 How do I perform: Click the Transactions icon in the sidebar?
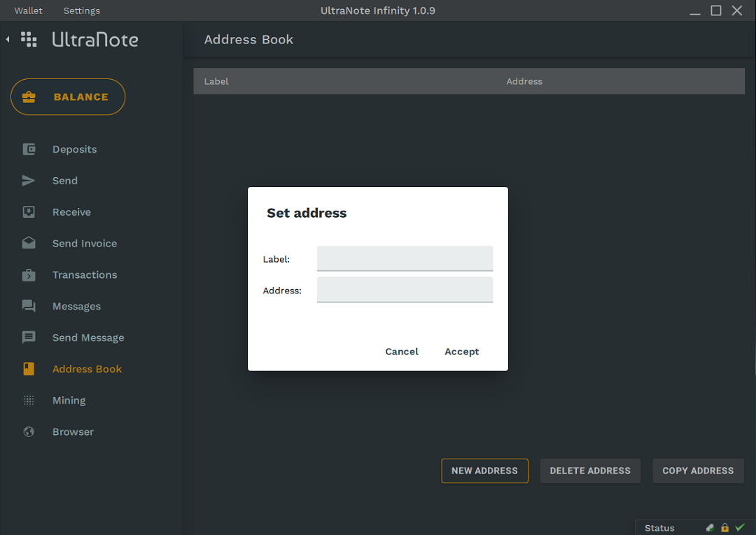[29, 275]
